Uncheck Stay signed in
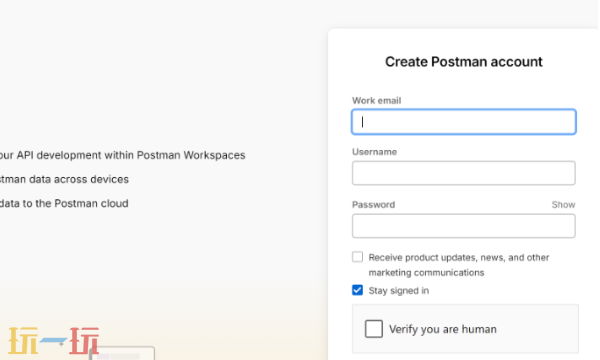Viewport: 600px width, 360px height. [357, 290]
